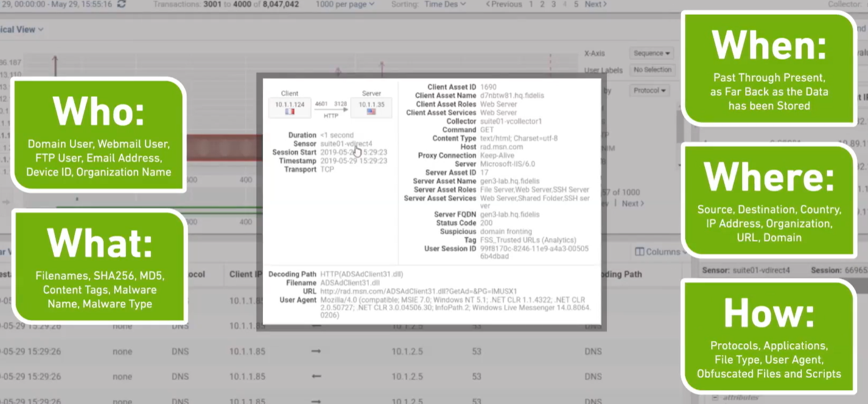868x404 pixels.
Task: Open the X-Axis Sequence dropdown
Action: coord(651,54)
